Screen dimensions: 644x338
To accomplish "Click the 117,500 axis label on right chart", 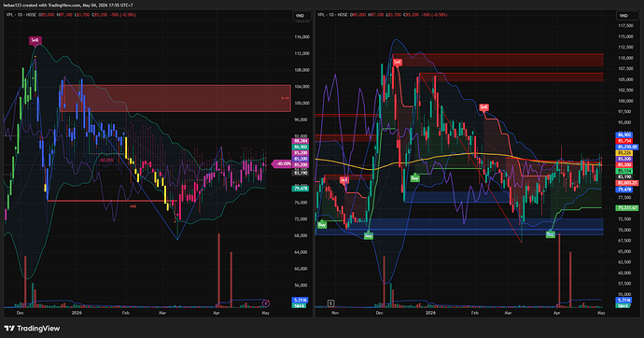I will click(625, 25).
